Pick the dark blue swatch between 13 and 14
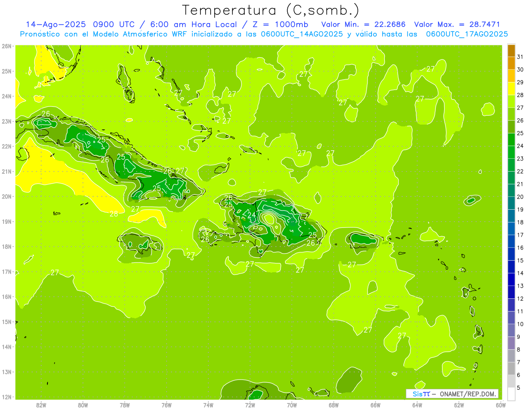532x411 pixels. pyautogui.click(x=511, y=279)
